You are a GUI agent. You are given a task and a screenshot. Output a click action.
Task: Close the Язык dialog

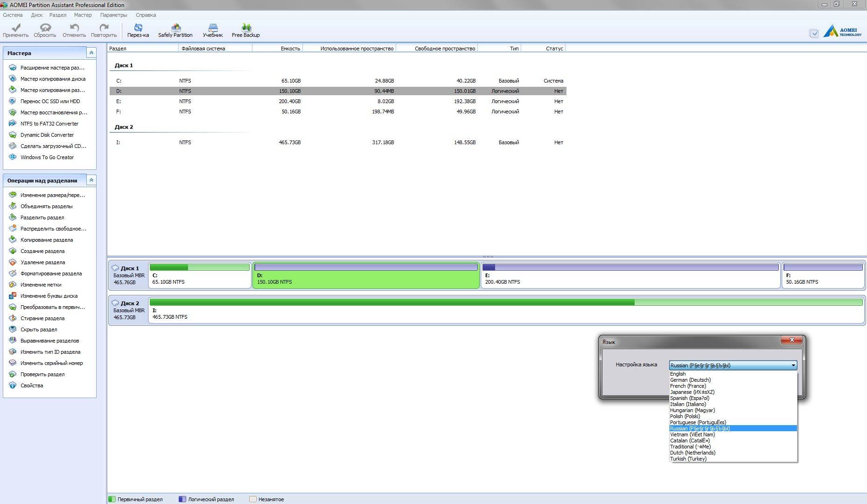pyautogui.click(x=791, y=340)
